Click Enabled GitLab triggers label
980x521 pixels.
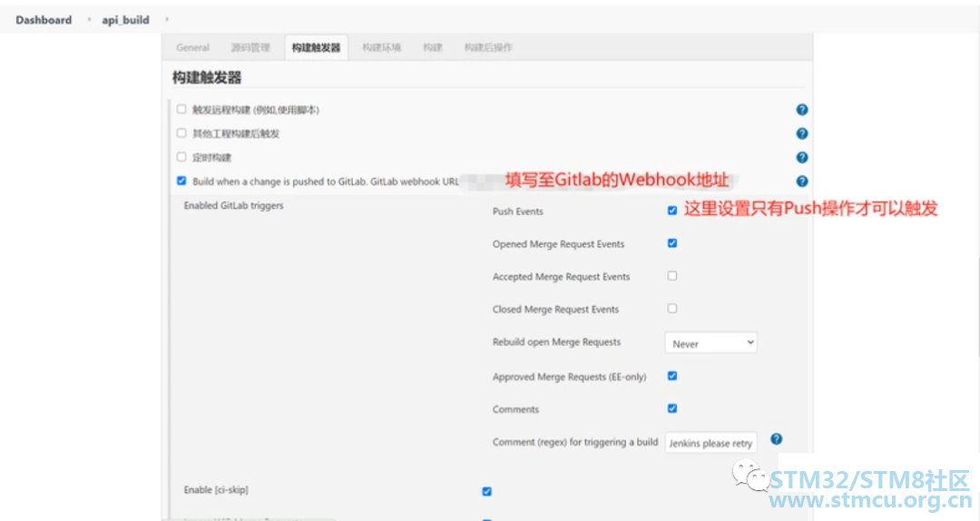(234, 205)
